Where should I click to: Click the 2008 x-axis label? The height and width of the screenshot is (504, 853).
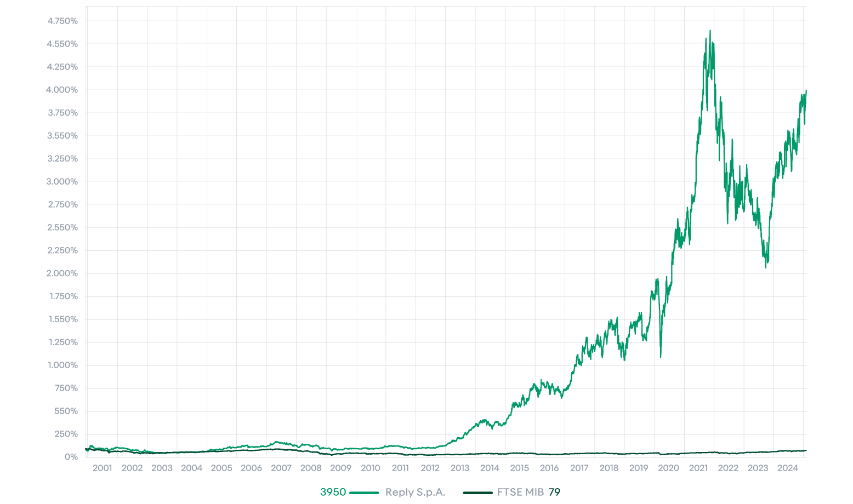click(311, 468)
